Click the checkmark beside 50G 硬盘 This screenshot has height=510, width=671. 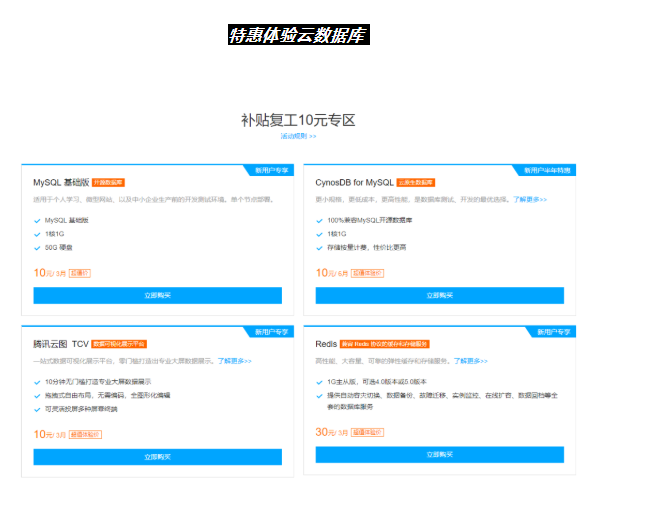[37, 248]
